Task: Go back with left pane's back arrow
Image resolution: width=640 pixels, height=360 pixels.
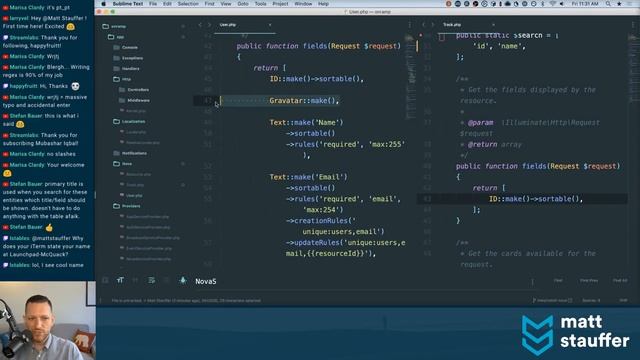Action: [x=200, y=25]
